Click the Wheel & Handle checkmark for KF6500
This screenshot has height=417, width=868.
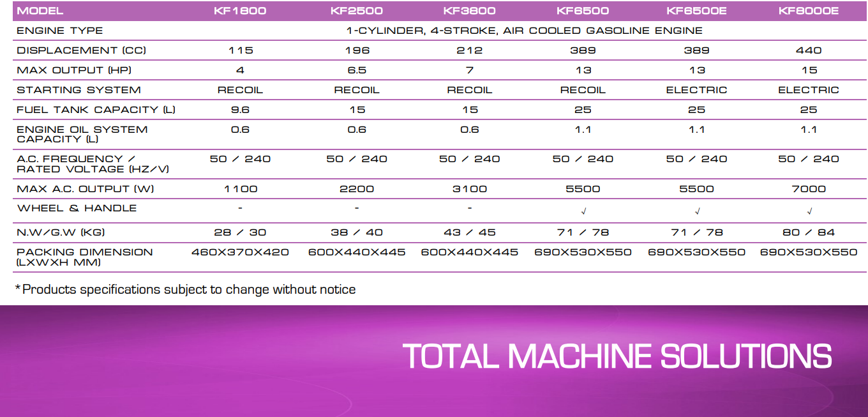[583, 211]
